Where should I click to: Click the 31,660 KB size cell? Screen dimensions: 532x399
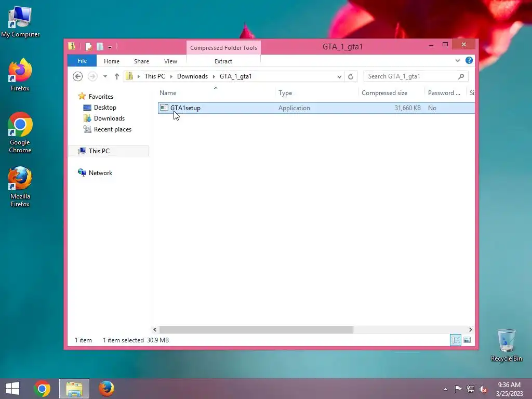pyautogui.click(x=407, y=108)
